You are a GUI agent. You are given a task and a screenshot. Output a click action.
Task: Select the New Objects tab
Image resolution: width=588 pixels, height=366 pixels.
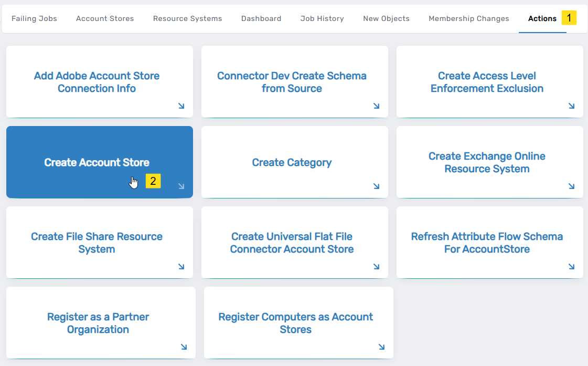386,18
